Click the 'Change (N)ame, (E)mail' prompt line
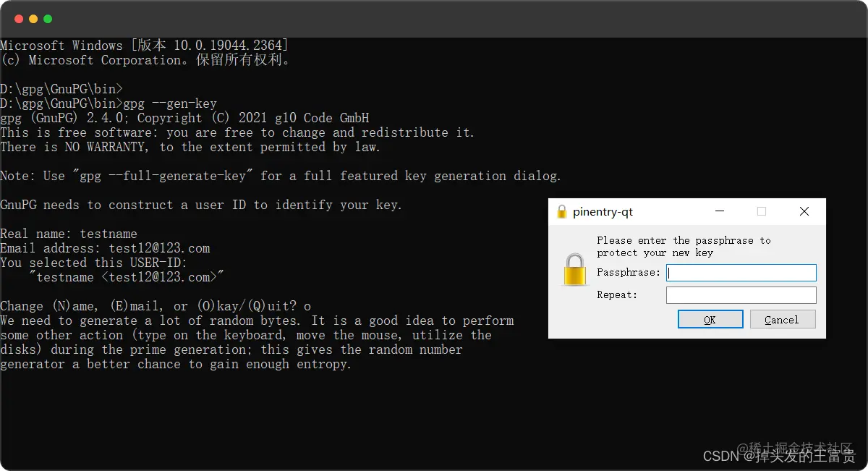This screenshot has height=471, width=868. tap(156, 306)
